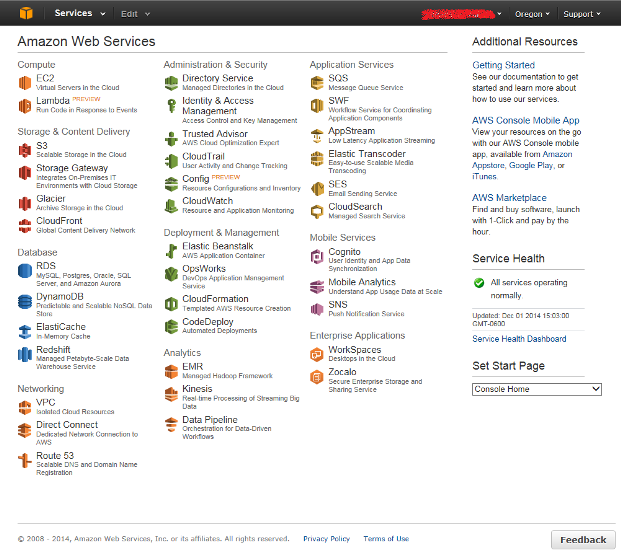Open the OpsWorks icon
621x551 pixels.
(171, 274)
